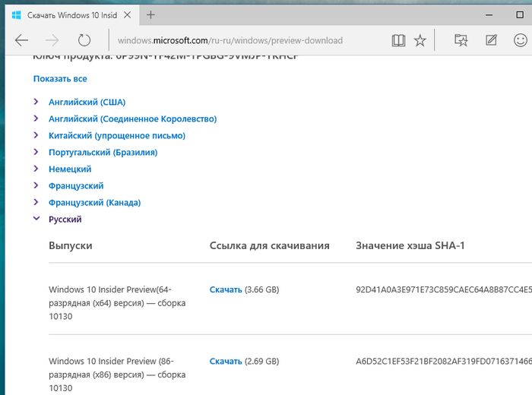Open Reading view book icon
The image size is (532, 395).
pyautogui.click(x=399, y=40)
